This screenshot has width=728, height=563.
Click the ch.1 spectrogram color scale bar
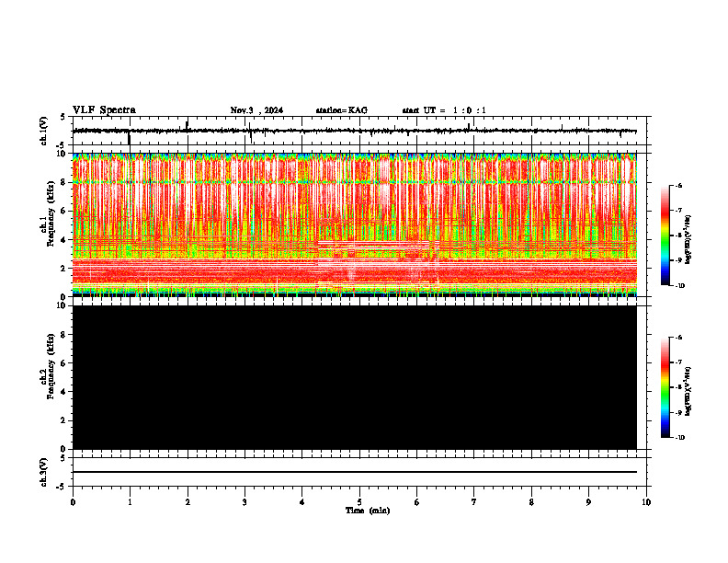click(665, 236)
